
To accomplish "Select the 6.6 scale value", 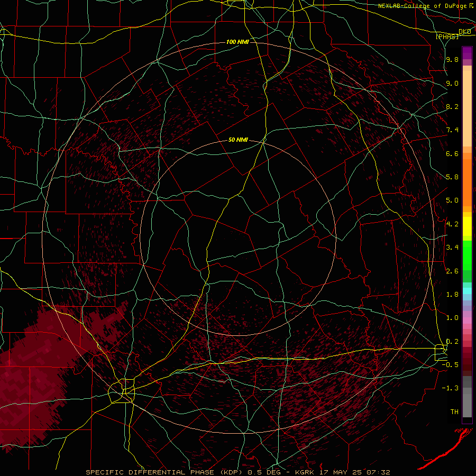I will [x=452, y=153].
